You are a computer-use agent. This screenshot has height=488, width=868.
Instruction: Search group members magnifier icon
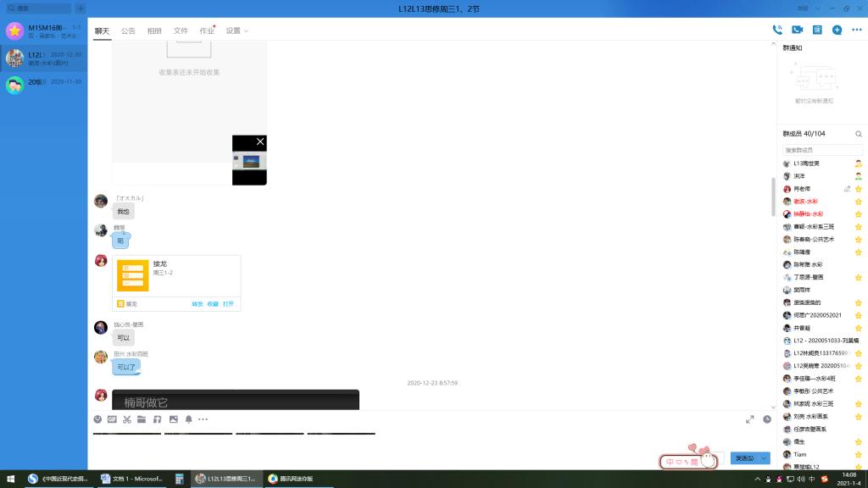coord(858,134)
